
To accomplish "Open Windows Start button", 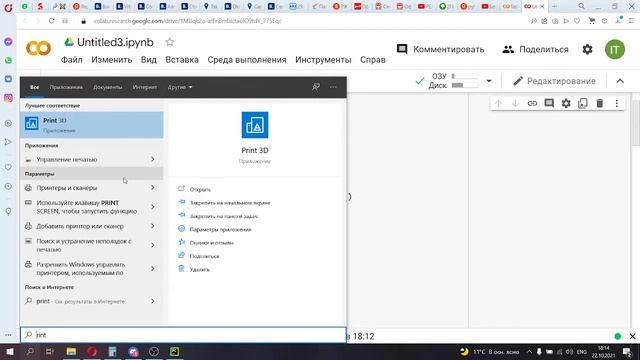I will [10, 351].
